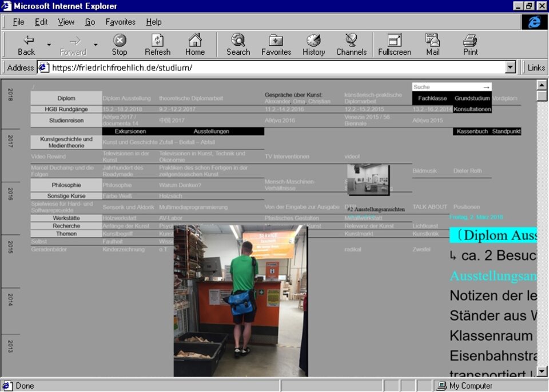549x392 pixels.
Task: Open the Kassenbuch link
Action: [472, 131]
